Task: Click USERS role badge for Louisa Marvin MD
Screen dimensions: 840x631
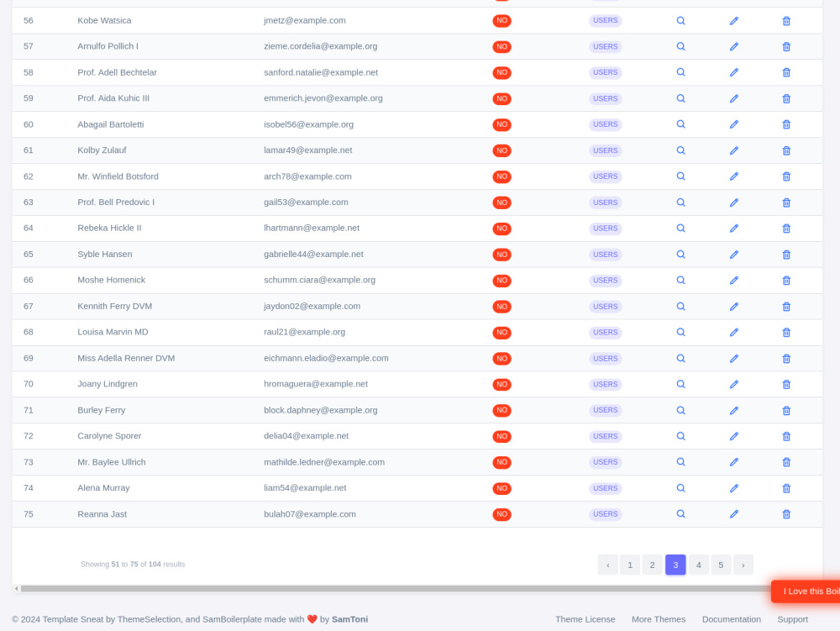Action: [x=606, y=333]
